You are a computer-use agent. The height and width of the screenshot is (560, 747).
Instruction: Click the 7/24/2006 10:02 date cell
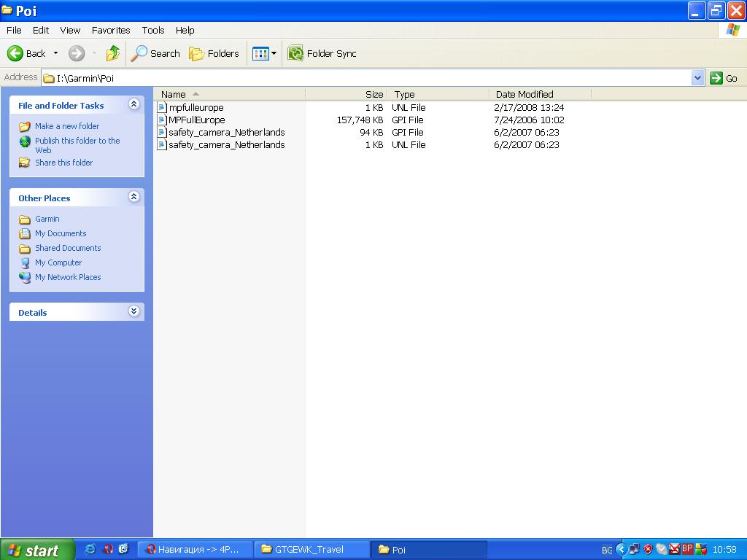pyautogui.click(x=529, y=120)
